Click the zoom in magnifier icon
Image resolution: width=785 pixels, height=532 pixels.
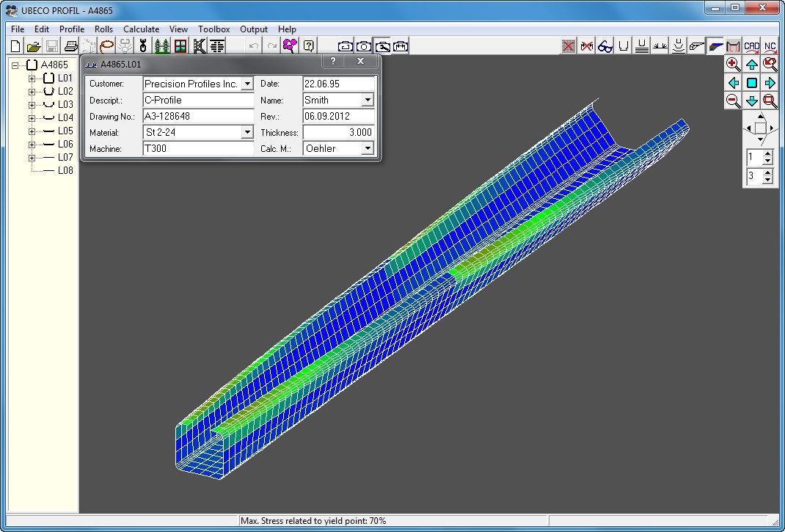tap(733, 65)
